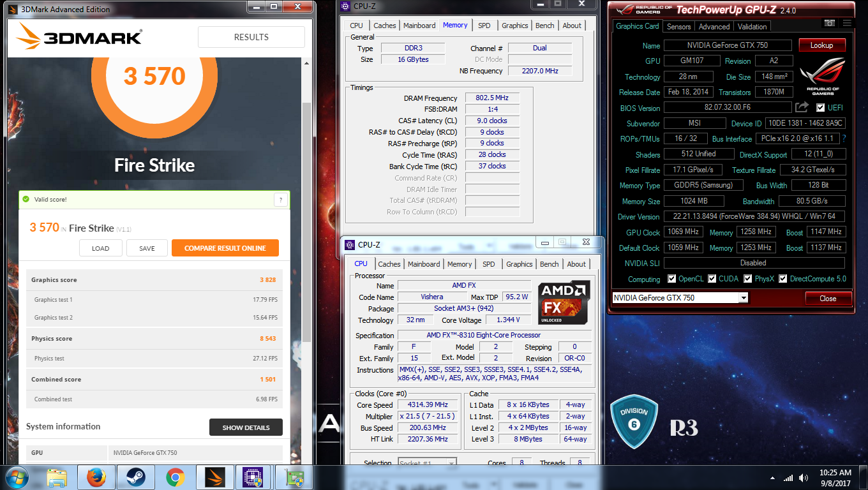This screenshot has height=490, width=868.
Task: Click the Close button in GPU-Z
Action: coord(828,298)
